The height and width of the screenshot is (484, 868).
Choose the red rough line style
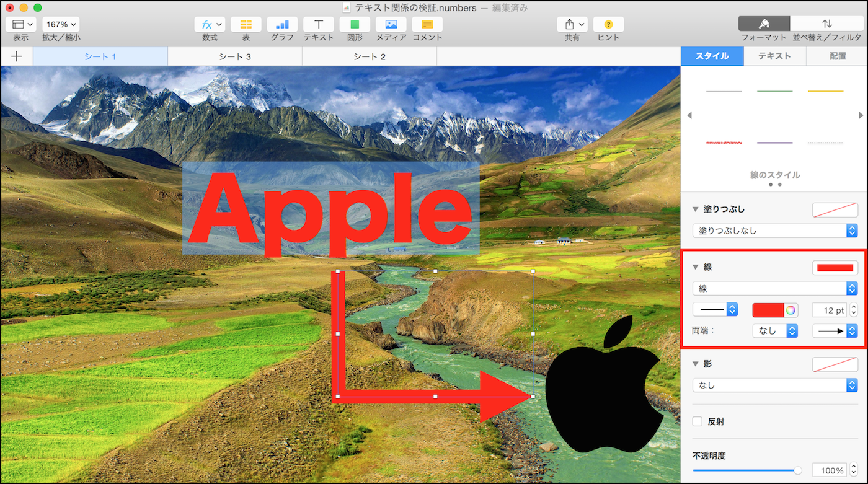tap(724, 143)
